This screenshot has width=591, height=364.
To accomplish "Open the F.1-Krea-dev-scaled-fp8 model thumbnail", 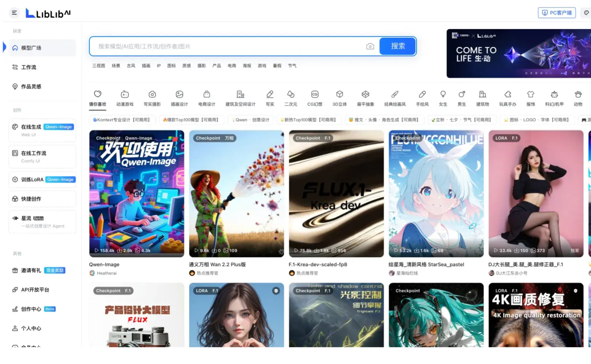I will tap(336, 194).
